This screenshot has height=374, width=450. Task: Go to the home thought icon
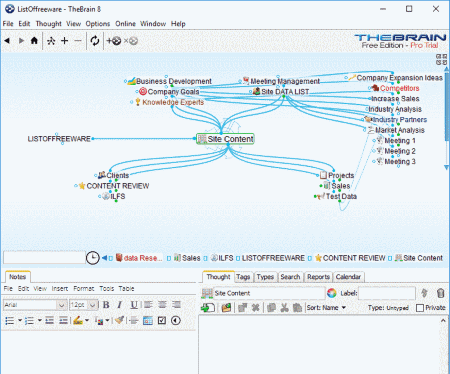pyautogui.click(x=34, y=41)
